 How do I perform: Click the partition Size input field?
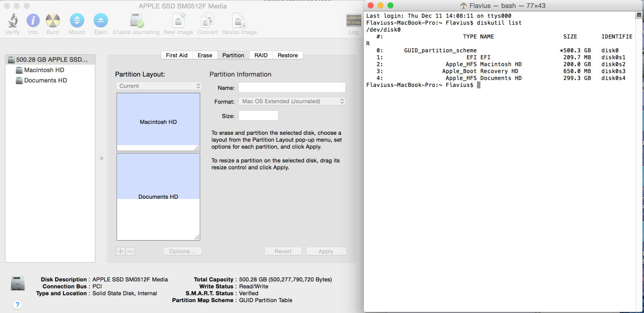259,116
